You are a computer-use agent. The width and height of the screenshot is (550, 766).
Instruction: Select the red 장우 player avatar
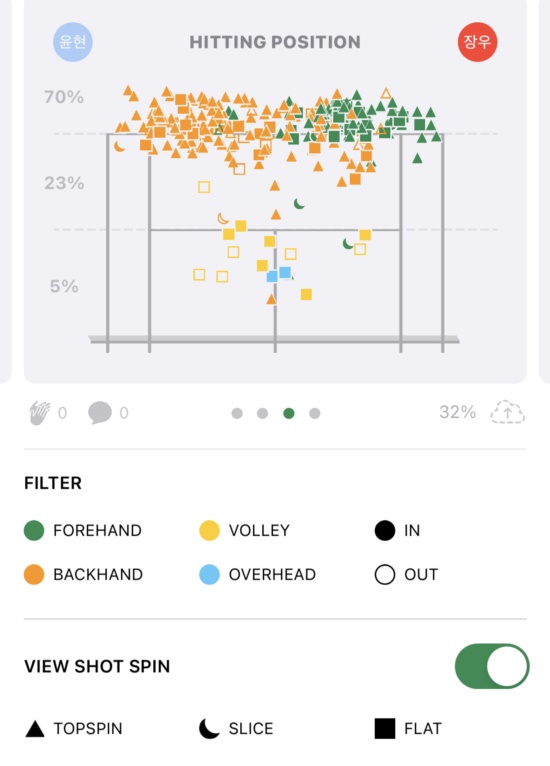tap(477, 42)
